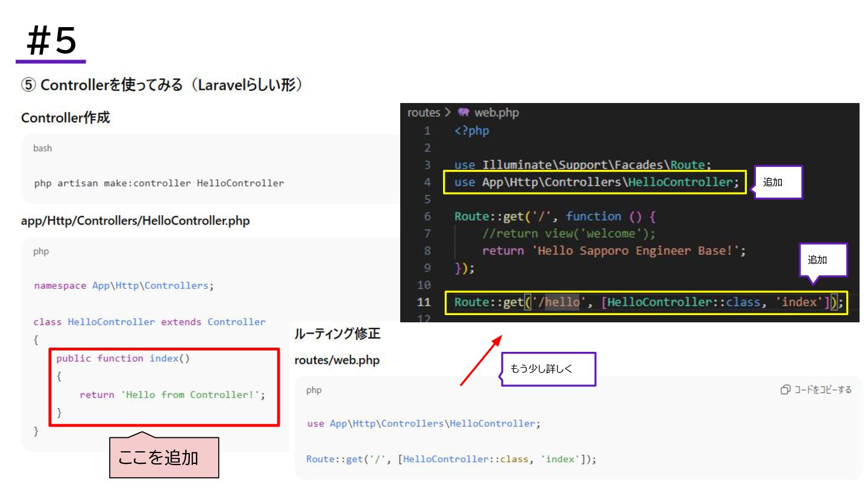Click the use Illuminate\Support\Facades\Route line
The height and width of the screenshot is (488, 868).
(x=583, y=164)
